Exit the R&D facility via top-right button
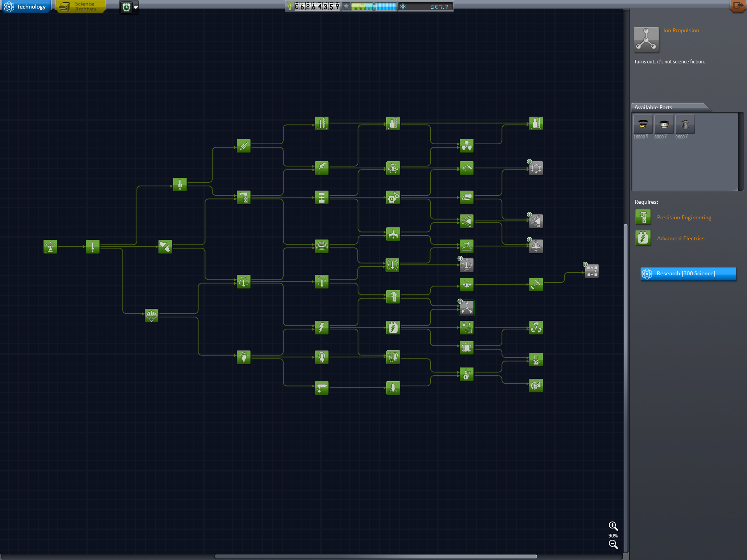 tap(738, 6)
